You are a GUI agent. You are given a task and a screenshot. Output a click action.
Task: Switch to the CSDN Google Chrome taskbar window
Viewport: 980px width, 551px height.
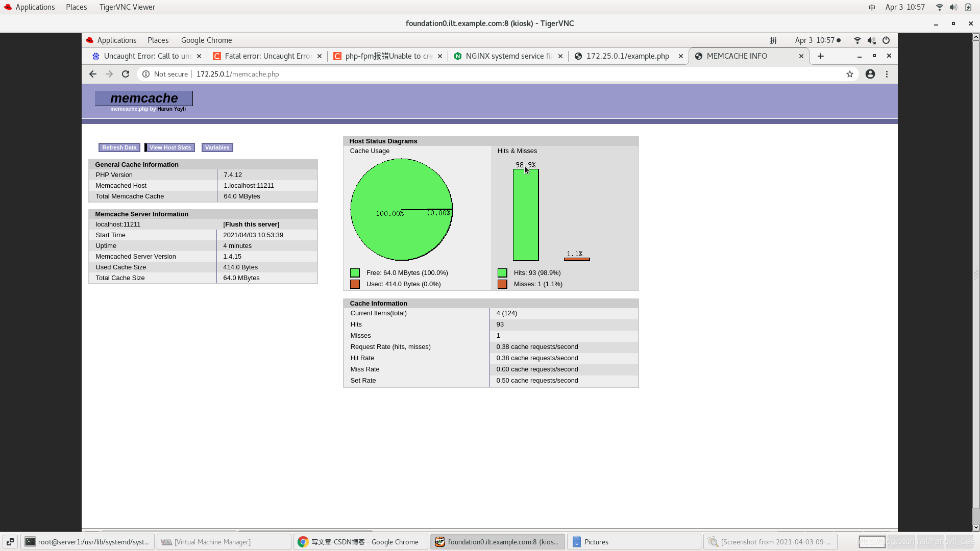tap(360, 542)
